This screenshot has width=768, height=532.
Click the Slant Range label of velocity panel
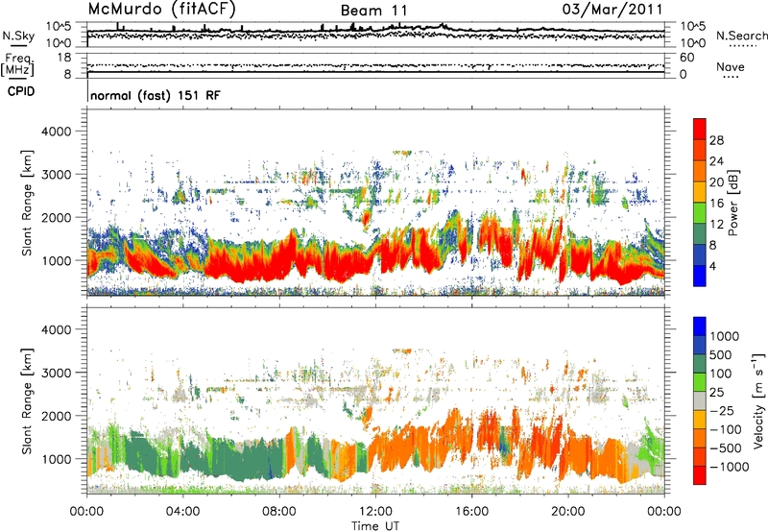[27, 400]
